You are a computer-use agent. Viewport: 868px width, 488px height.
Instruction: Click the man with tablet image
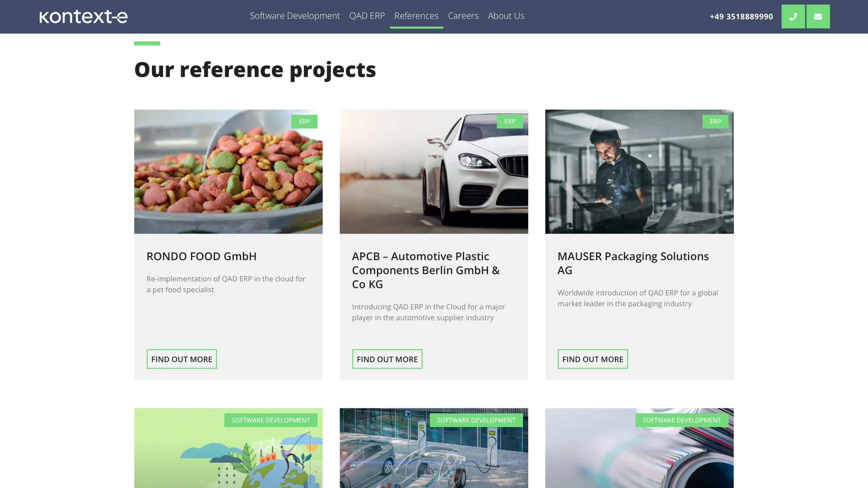pos(639,171)
